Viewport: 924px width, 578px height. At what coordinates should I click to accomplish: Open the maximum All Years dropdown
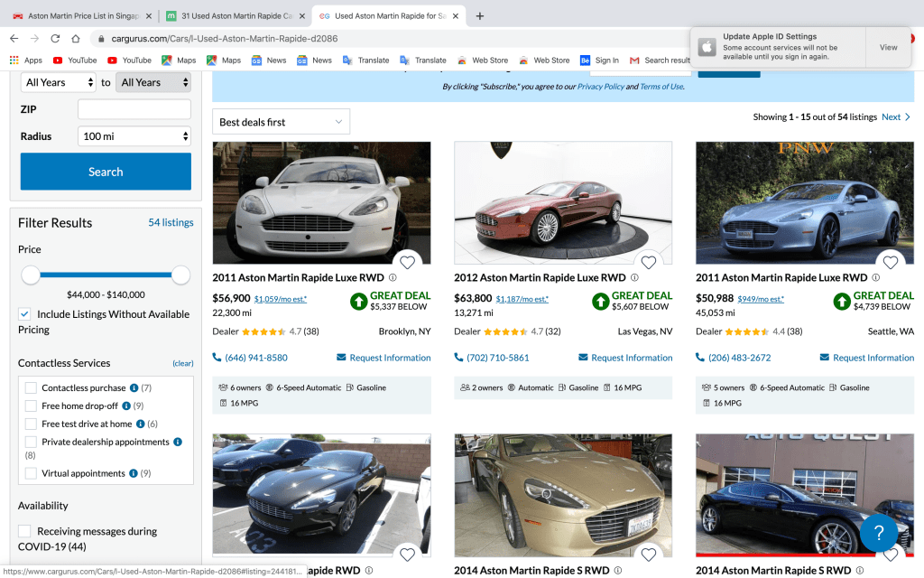154,82
